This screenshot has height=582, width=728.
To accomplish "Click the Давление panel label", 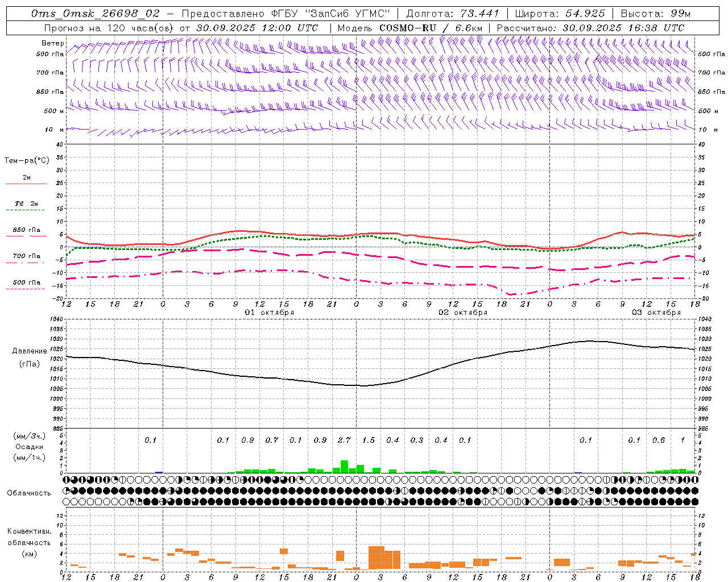I will (x=30, y=351).
